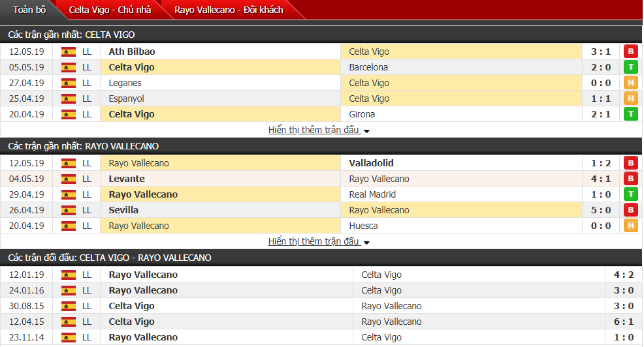Open the Celta Vigo - Chủ nhà tab
Image resolution: width=644 pixels, height=347 pixels.
110,10
